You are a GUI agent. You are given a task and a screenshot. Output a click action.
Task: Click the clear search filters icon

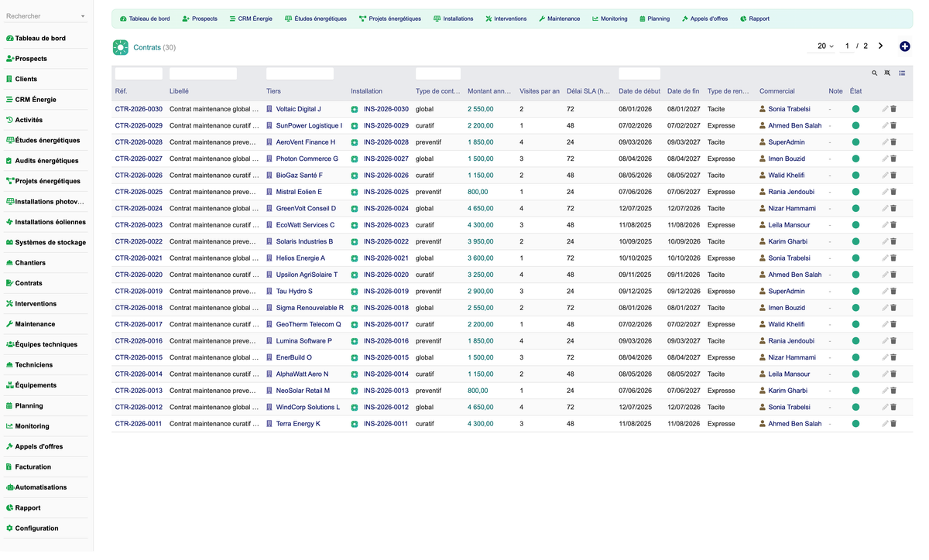pos(888,73)
